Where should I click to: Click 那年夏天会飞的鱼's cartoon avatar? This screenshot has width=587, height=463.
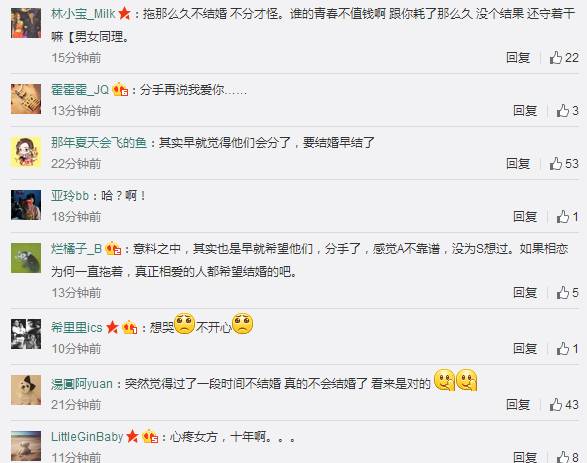tap(26, 152)
